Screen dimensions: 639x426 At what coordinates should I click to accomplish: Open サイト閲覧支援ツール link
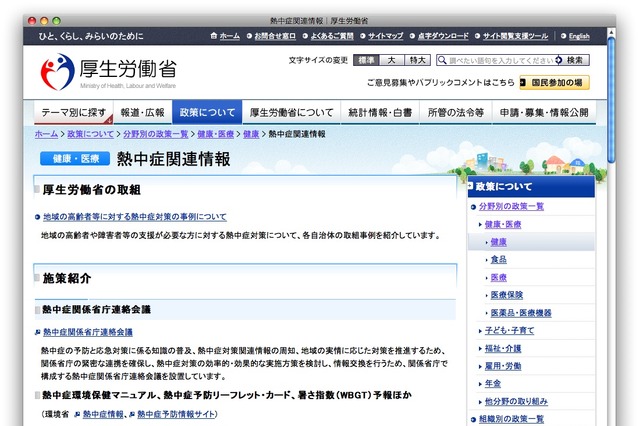(x=516, y=36)
